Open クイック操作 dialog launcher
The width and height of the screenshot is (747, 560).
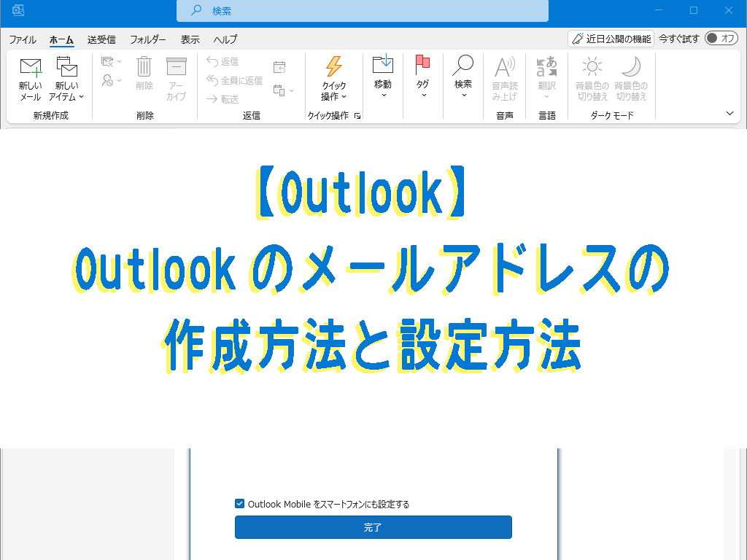click(x=357, y=116)
